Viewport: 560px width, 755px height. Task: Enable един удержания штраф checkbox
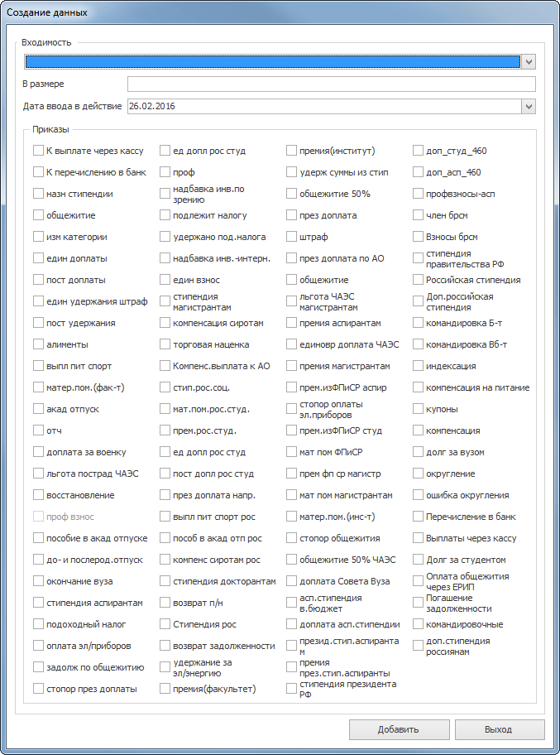pos(39,301)
